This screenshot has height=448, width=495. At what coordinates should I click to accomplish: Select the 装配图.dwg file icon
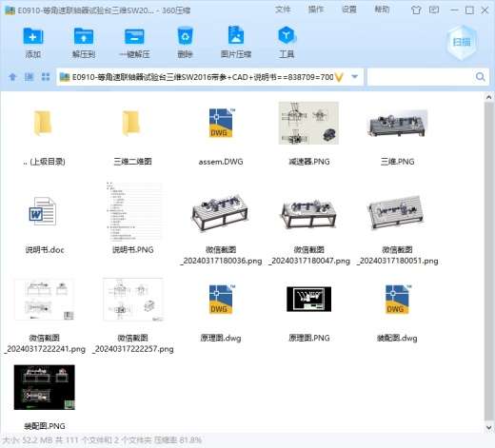click(x=397, y=300)
